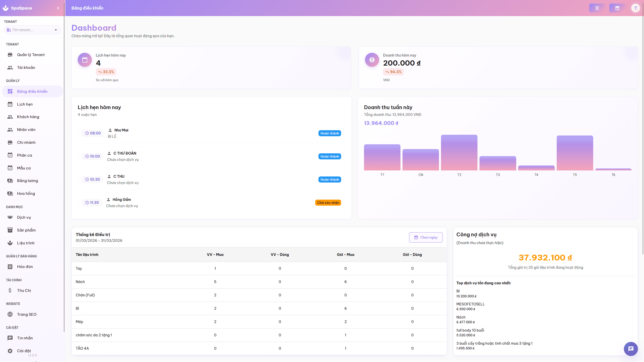Click Hoàn thành badge for Như Mai
The width and height of the screenshot is (644, 362).
pos(330,133)
